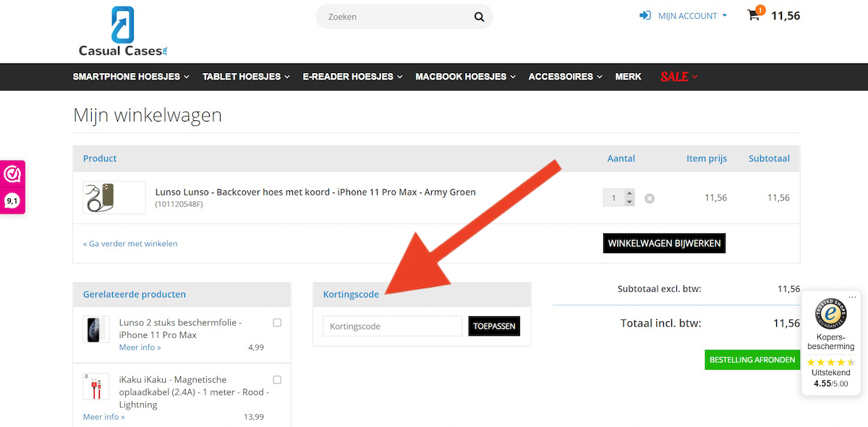Click the cart total 11,56 in header
The image size is (868, 427).
tap(786, 15)
